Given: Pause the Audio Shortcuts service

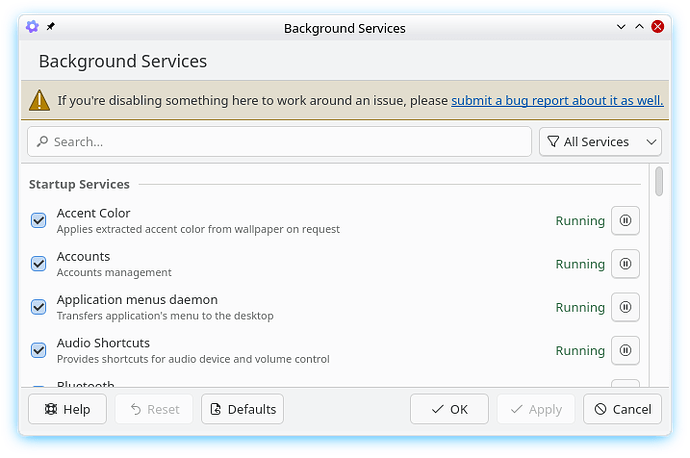Looking at the screenshot, I should [625, 351].
